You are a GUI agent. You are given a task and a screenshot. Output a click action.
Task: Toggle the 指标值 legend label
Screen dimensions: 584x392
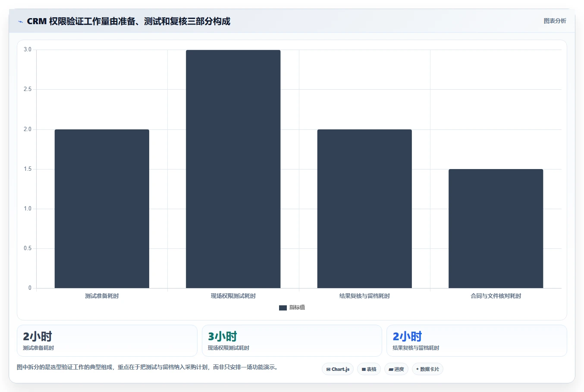pos(297,307)
